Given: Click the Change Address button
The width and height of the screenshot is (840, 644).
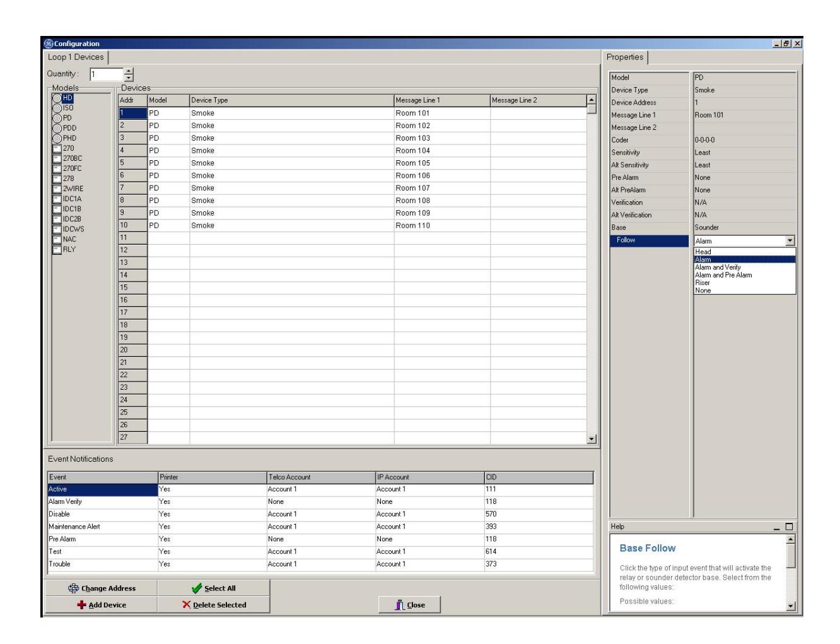Looking at the screenshot, I should (x=102, y=588).
